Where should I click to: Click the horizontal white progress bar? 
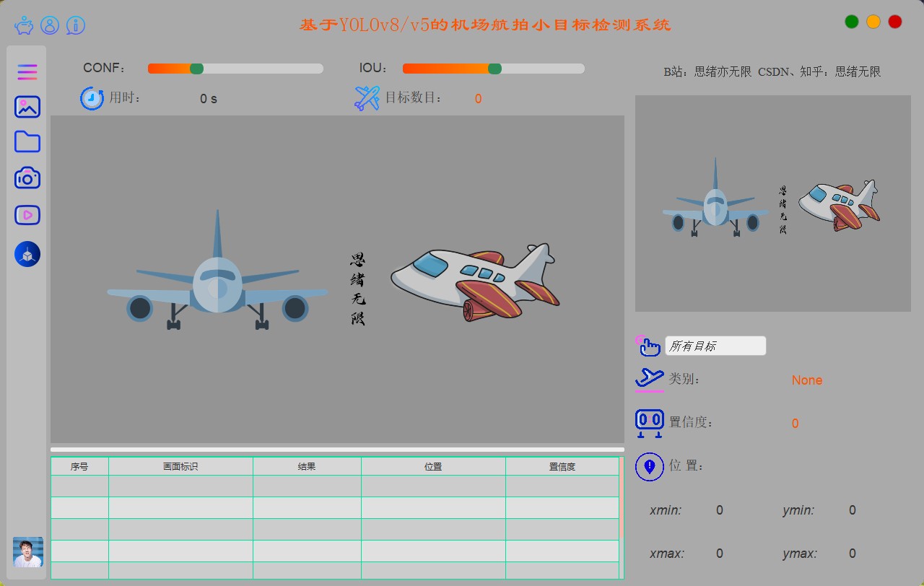[x=337, y=450]
